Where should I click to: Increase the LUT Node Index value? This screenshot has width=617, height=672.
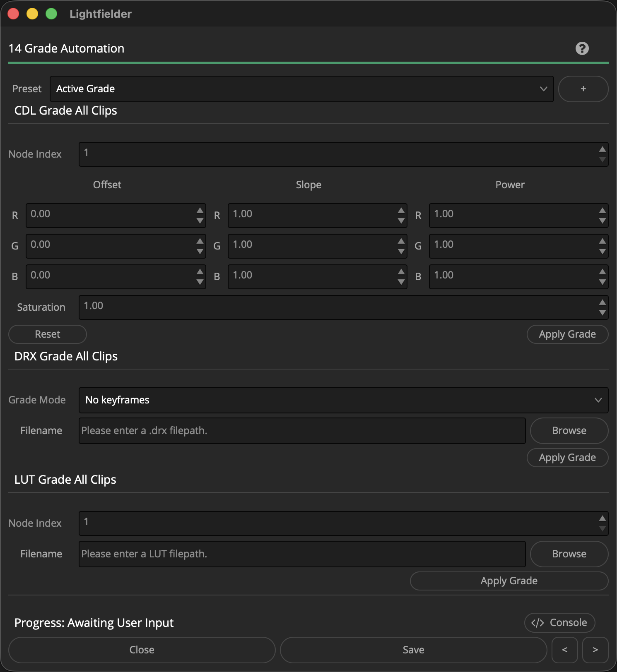602,518
